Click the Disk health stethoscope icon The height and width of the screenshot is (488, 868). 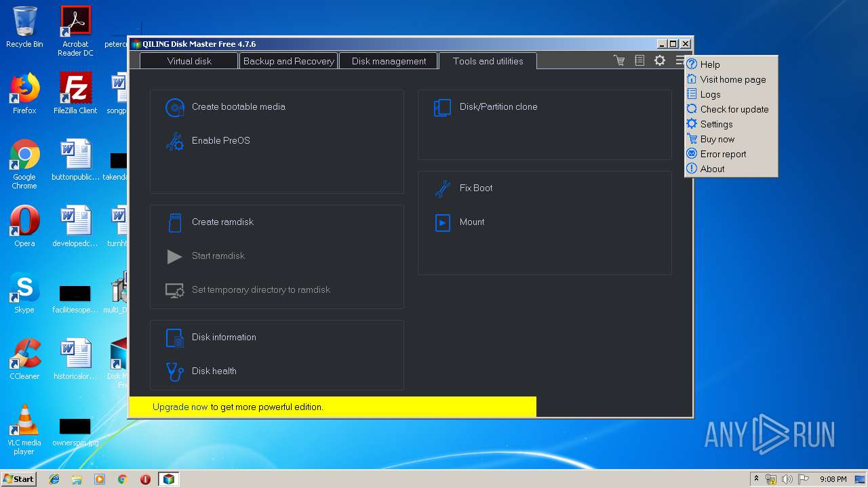(175, 371)
